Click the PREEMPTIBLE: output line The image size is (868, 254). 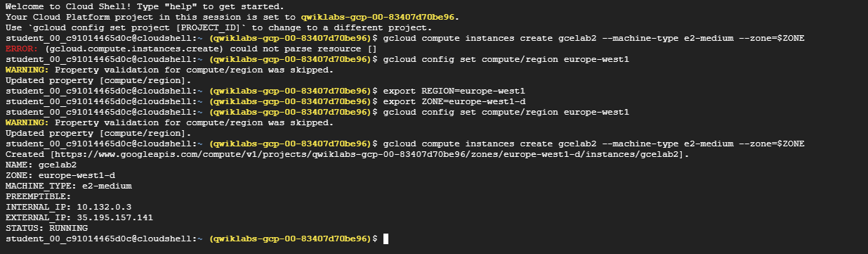[x=38, y=196]
